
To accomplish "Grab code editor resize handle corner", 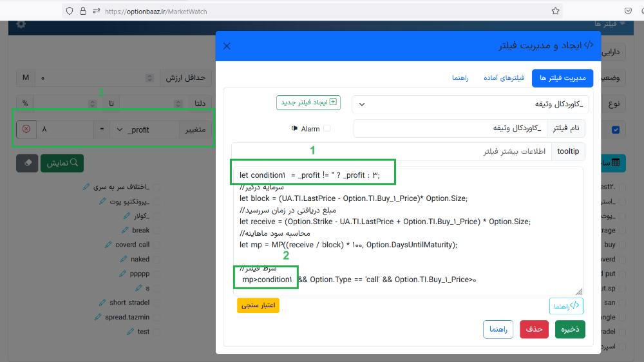I will coord(579,292).
